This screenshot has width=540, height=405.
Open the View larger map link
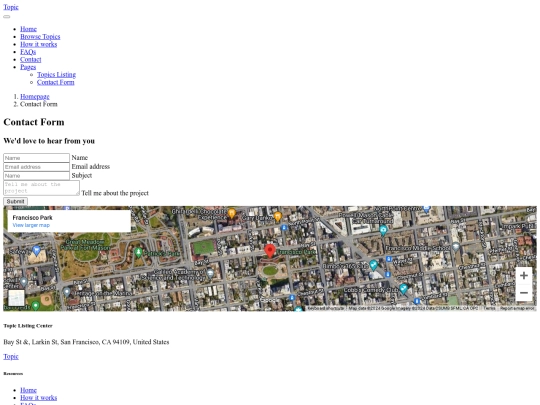(31, 225)
